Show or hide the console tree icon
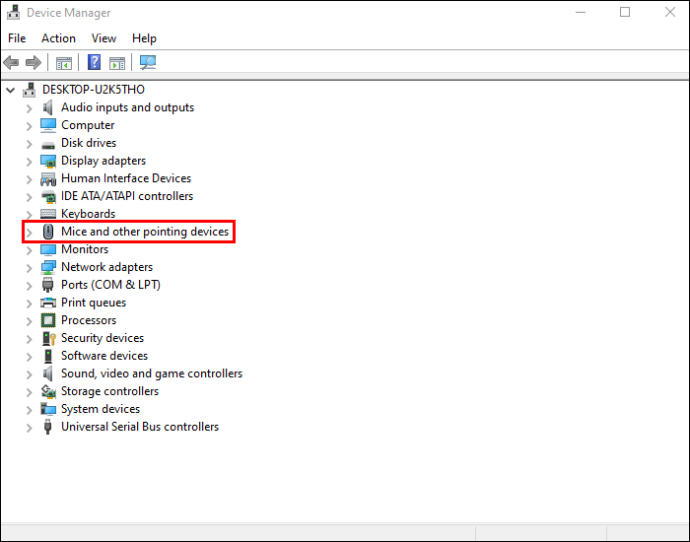This screenshot has width=690, height=542. pyautogui.click(x=64, y=63)
